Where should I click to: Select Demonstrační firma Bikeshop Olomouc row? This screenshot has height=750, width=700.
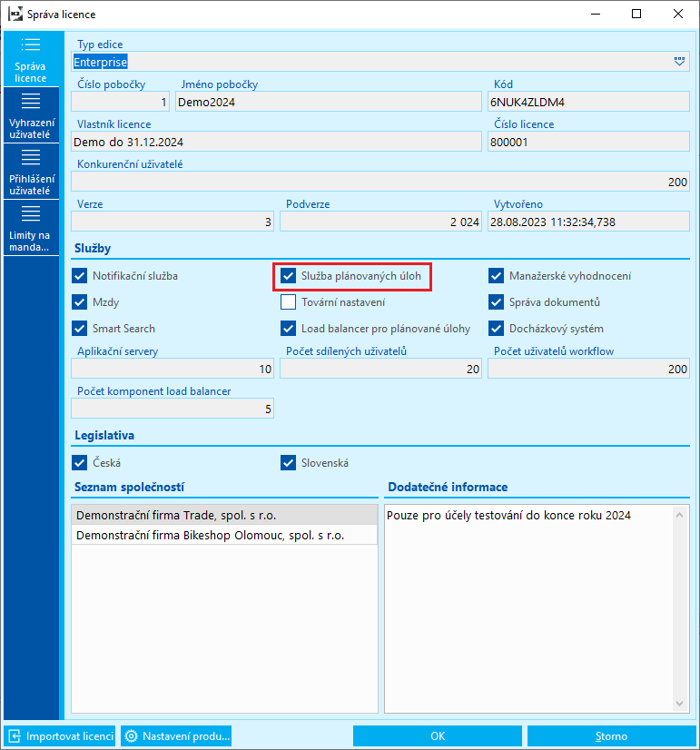pyautogui.click(x=224, y=535)
